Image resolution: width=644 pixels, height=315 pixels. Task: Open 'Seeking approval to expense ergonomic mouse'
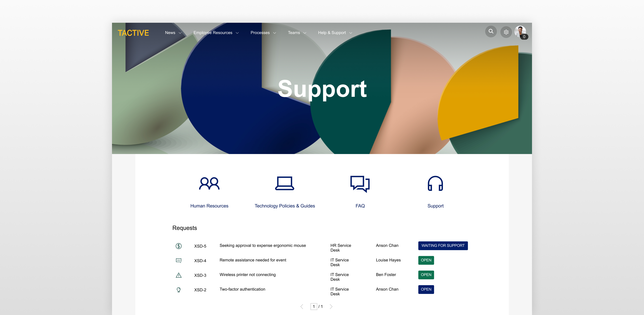click(262, 246)
